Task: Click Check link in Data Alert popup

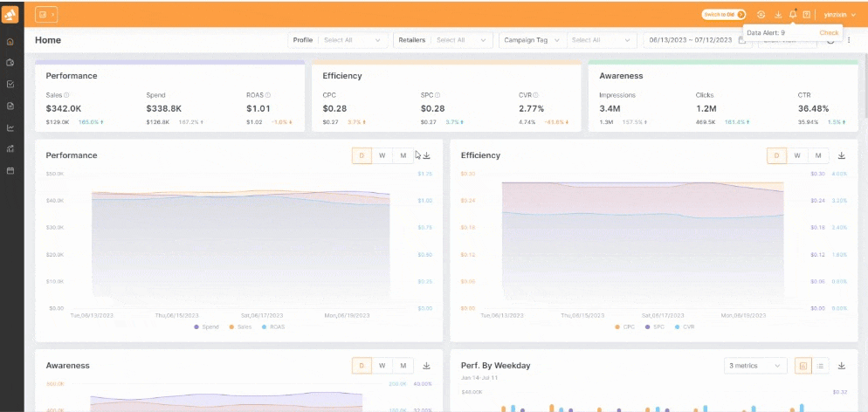Action: point(829,32)
